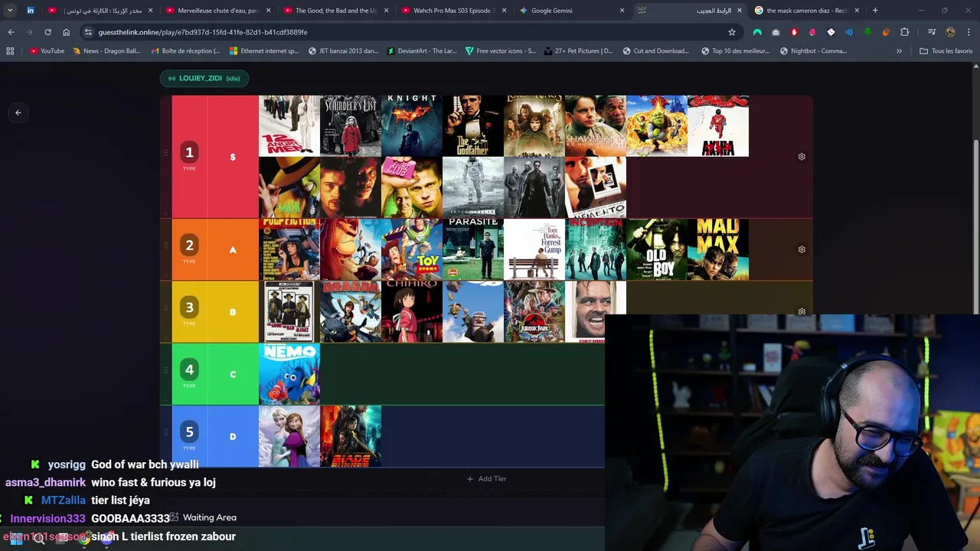The image size is (980, 551).
Task: Select the 12 Angry Men poster
Action: point(289,126)
